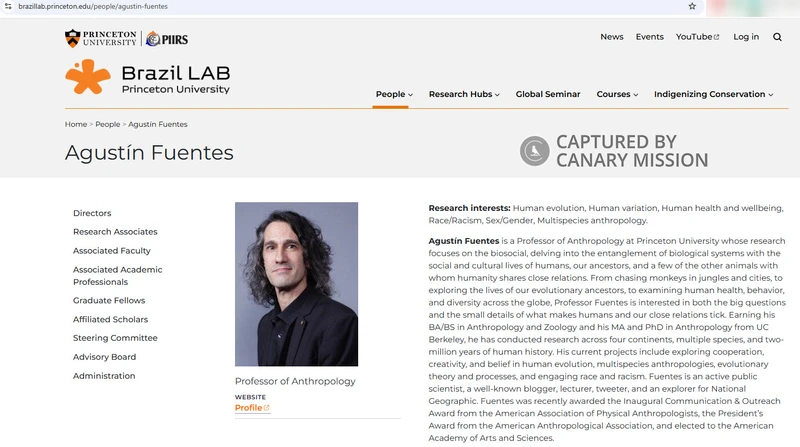Go to the Global Seminar page
The height and width of the screenshot is (447, 800).
tap(548, 94)
